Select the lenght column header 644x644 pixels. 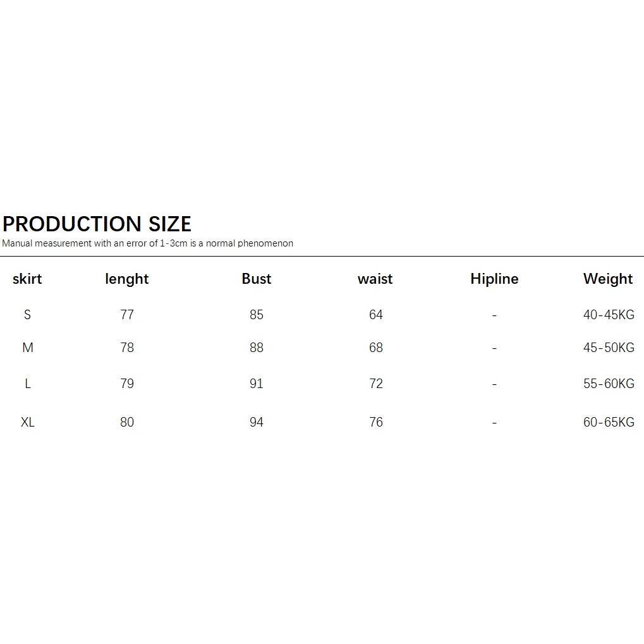pyautogui.click(x=127, y=279)
